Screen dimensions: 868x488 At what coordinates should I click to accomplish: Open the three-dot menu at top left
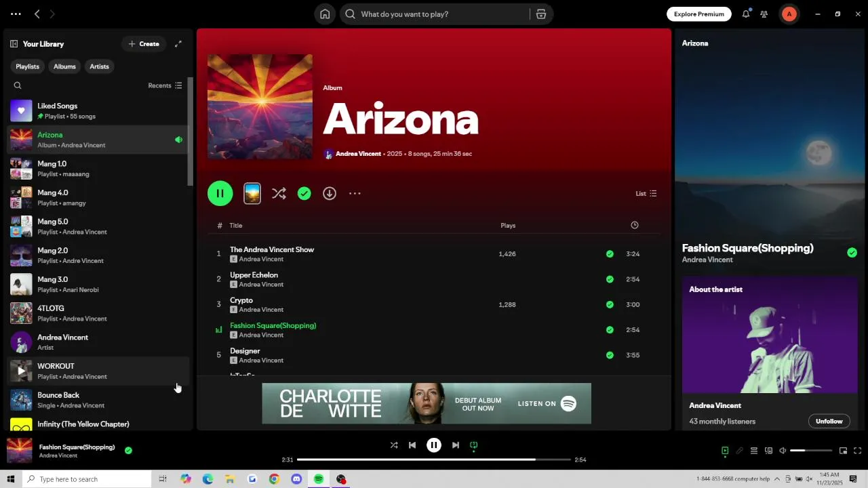[16, 14]
